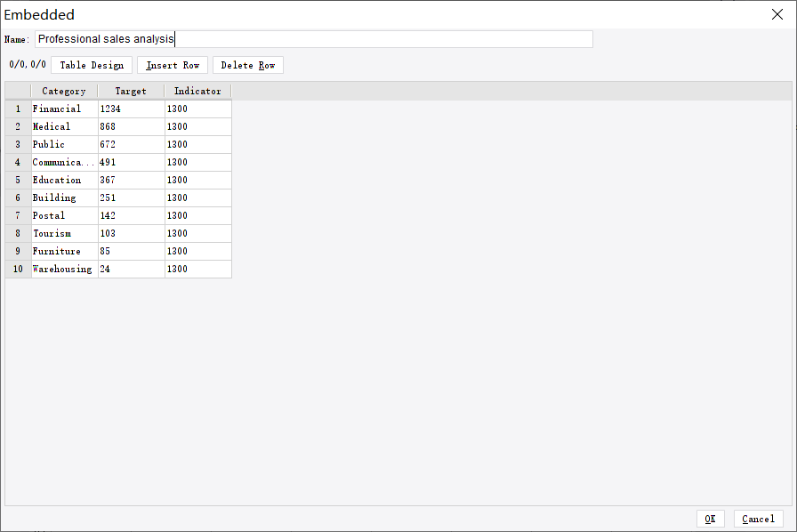Click the cell containing Financial
This screenshot has height=532, width=797.
63,109
